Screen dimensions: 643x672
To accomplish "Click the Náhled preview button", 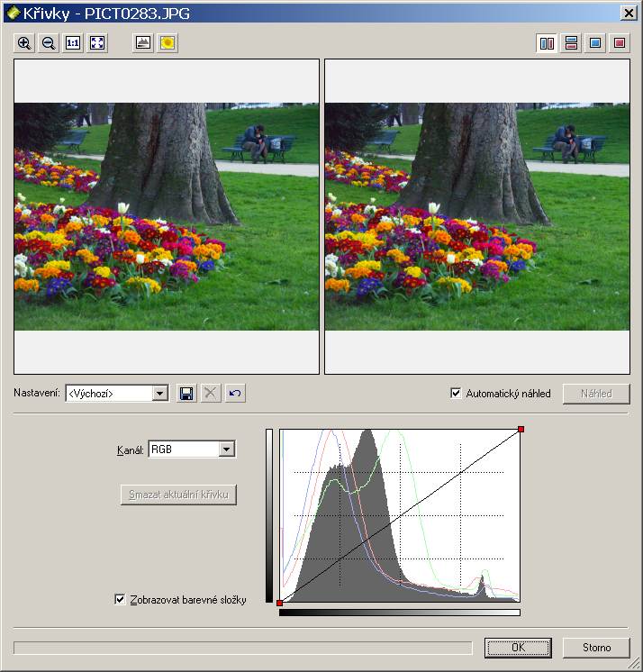I will pos(596,394).
